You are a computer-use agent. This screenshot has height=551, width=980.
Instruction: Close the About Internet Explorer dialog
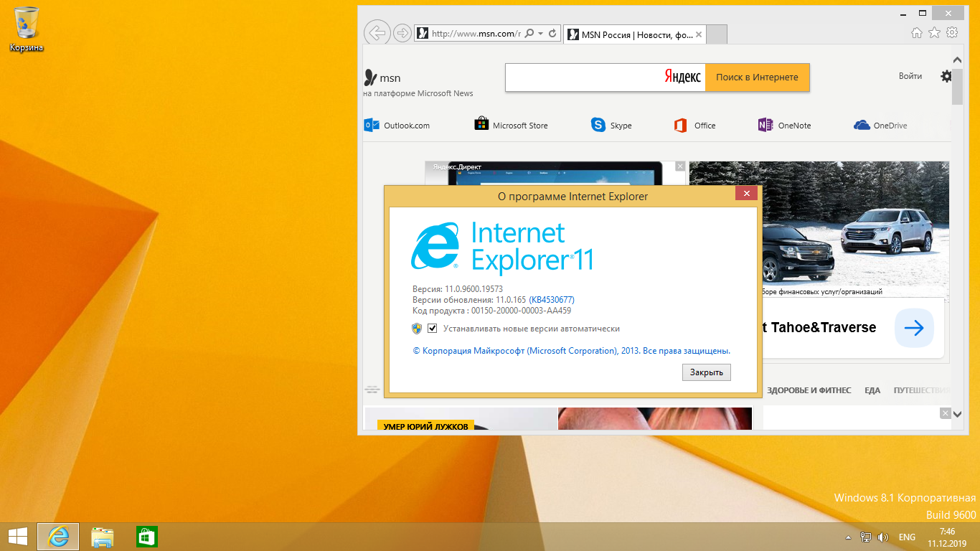point(747,194)
